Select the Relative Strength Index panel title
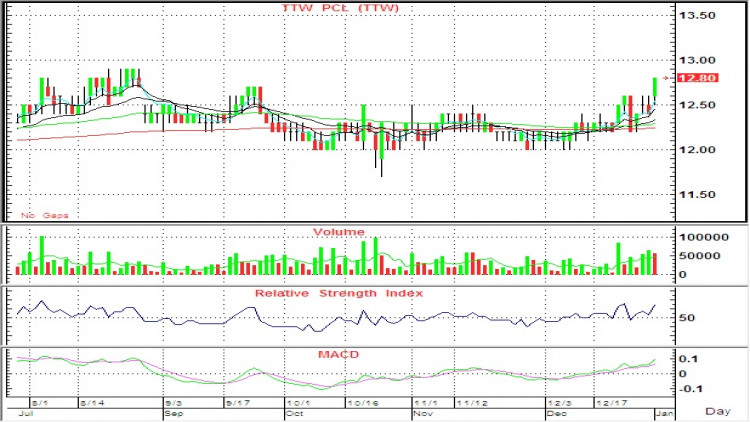750x422 pixels. pos(339,293)
